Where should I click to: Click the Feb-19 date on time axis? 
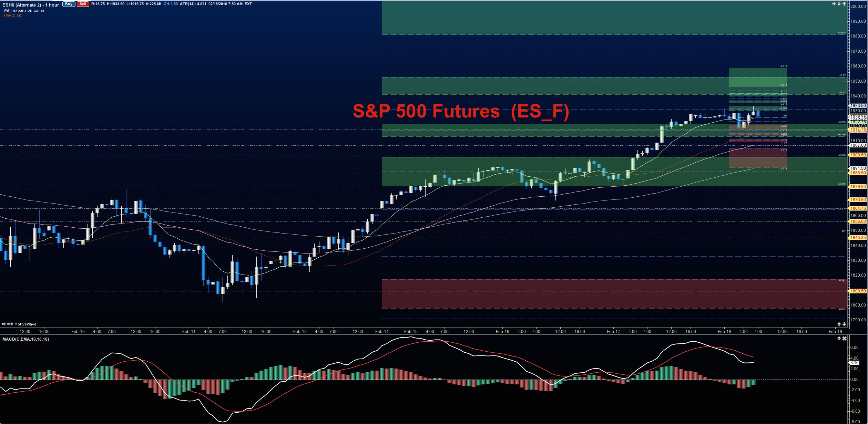(835, 332)
